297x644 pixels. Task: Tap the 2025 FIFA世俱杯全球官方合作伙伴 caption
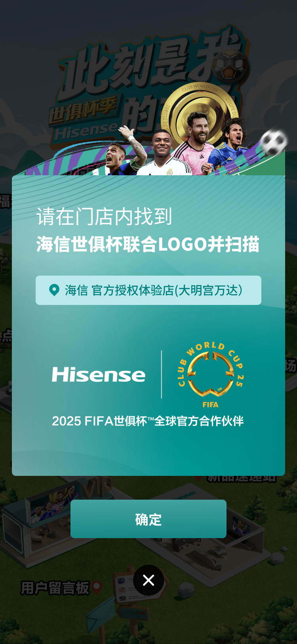click(148, 421)
